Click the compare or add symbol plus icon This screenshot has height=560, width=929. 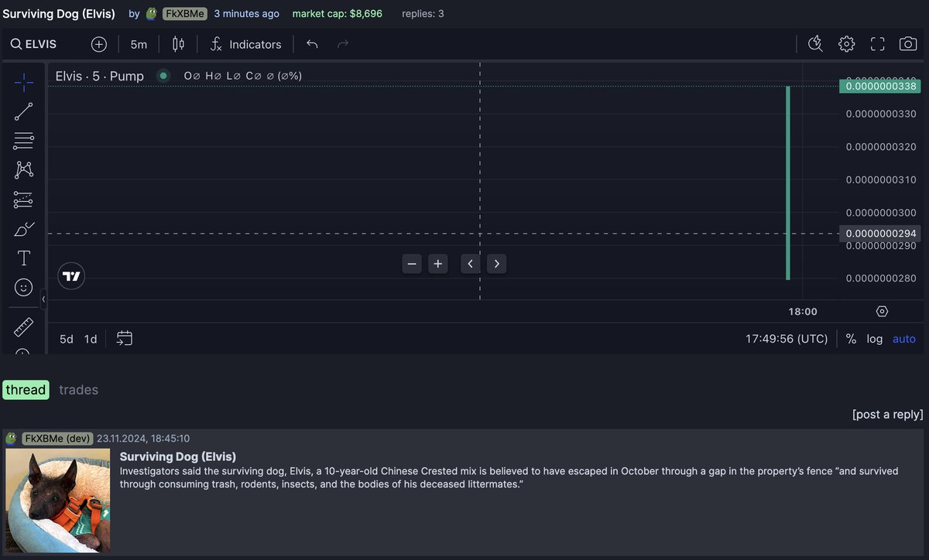tap(99, 44)
